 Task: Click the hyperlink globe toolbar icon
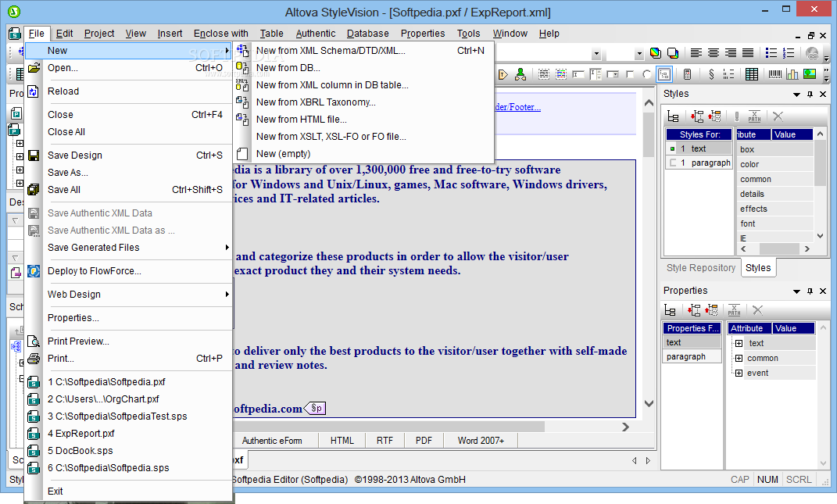click(x=812, y=53)
